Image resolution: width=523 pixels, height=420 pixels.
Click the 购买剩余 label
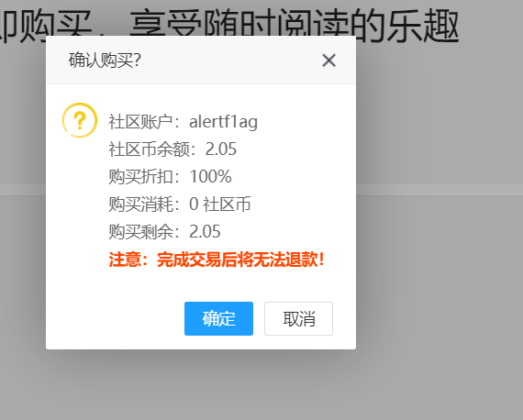140,231
